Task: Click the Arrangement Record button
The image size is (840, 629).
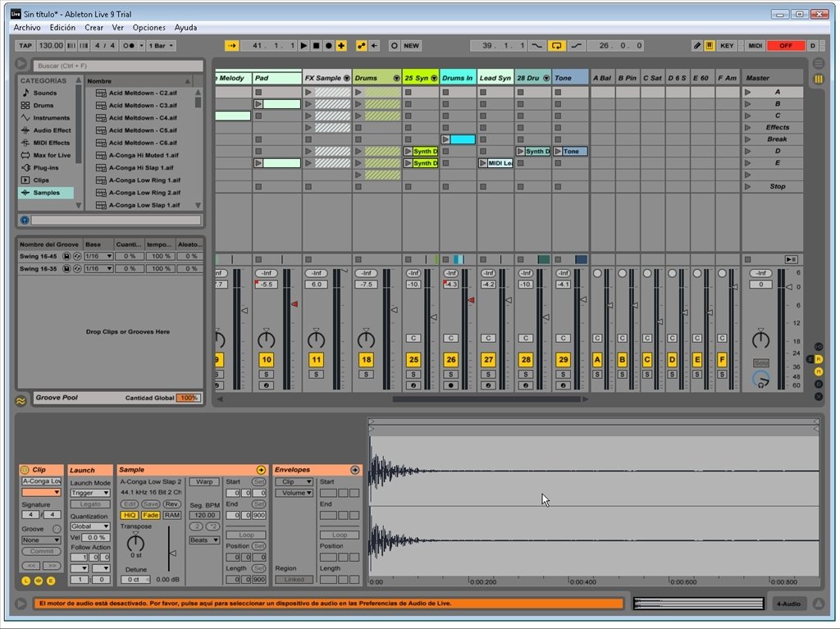Action: click(328, 46)
